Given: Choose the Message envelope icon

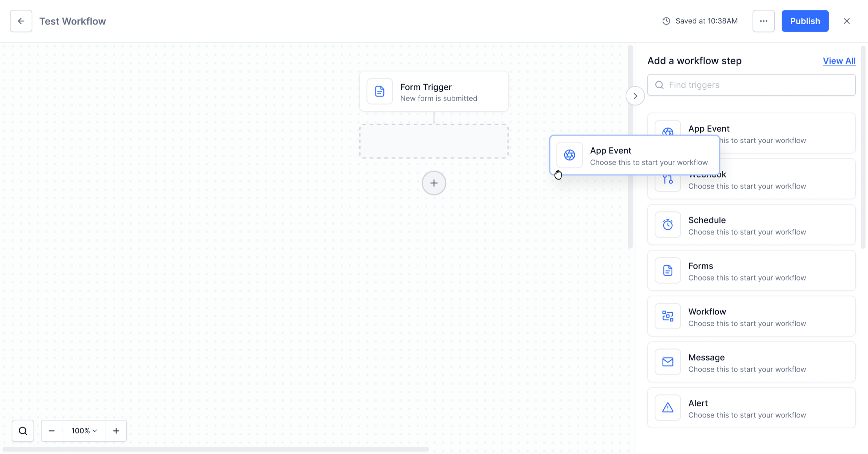Looking at the screenshot, I should [668, 362].
